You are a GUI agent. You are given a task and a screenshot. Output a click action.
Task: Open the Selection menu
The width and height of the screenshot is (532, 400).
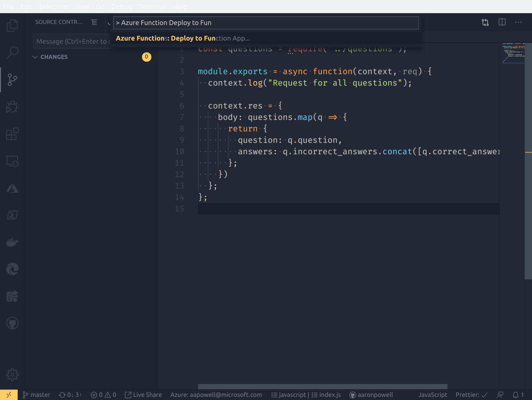click(53, 7)
